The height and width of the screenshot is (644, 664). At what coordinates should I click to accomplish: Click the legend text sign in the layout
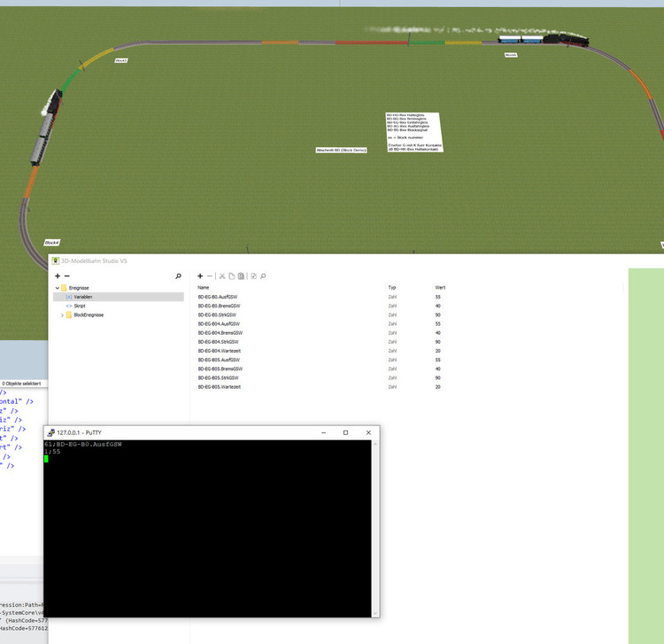point(413,132)
